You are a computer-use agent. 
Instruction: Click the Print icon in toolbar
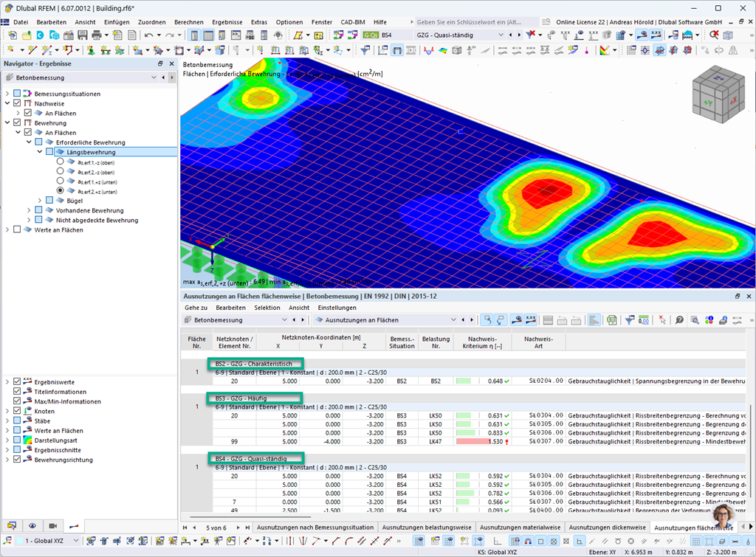coord(97,35)
